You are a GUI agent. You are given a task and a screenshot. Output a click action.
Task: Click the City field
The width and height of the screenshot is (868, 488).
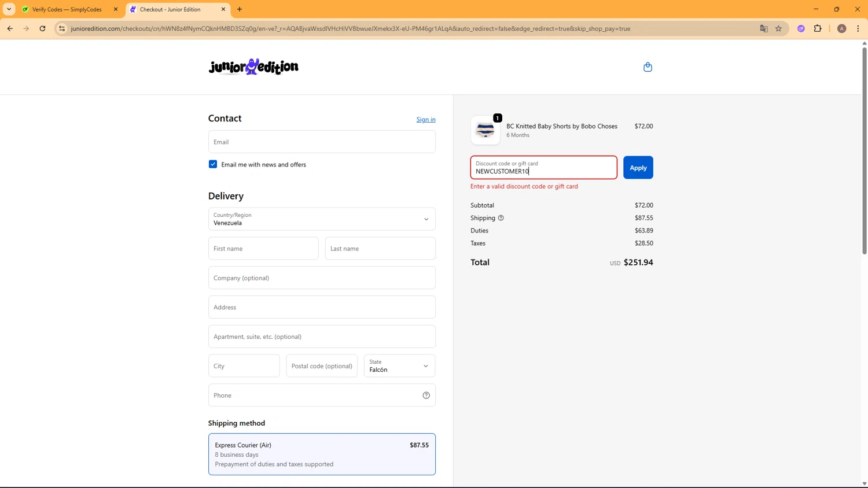coord(244,366)
